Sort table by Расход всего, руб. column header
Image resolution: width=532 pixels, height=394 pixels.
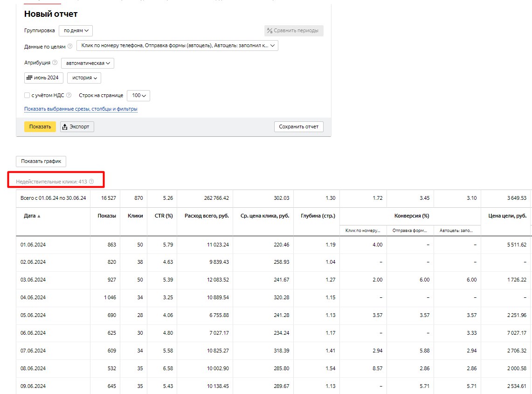[207, 216]
